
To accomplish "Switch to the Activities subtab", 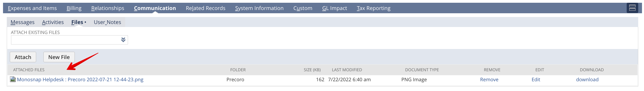I will [x=53, y=22].
